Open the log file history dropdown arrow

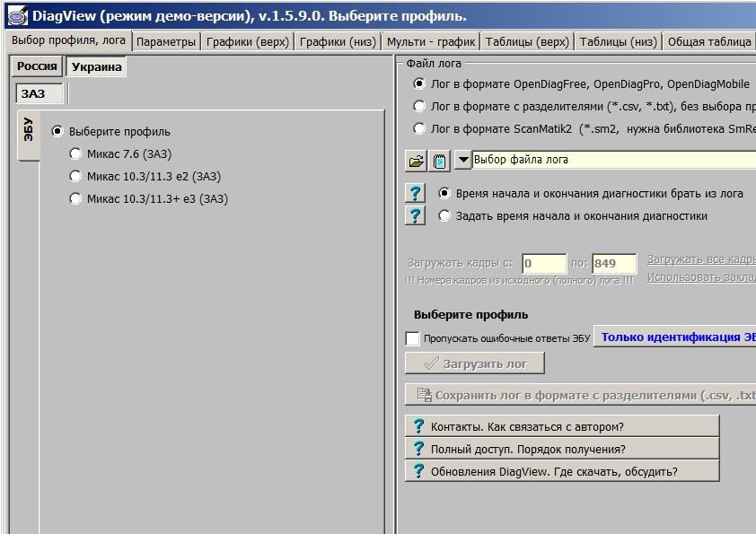pos(463,160)
